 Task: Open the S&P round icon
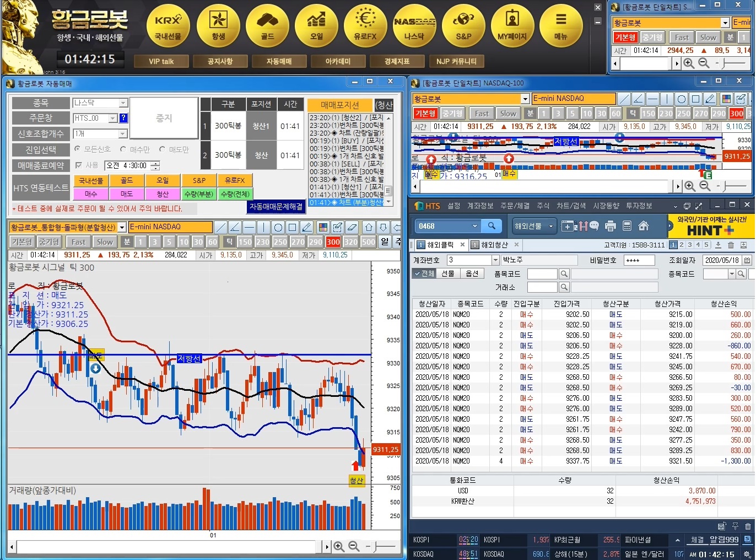(463, 26)
